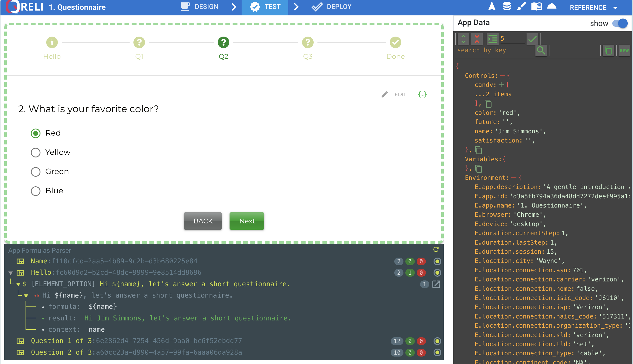Click the QRELI logo

25,7
